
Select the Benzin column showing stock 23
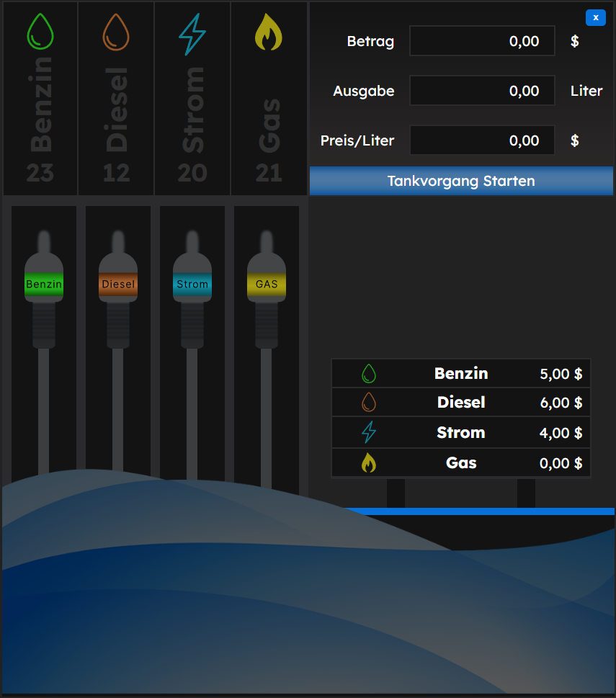40,97
